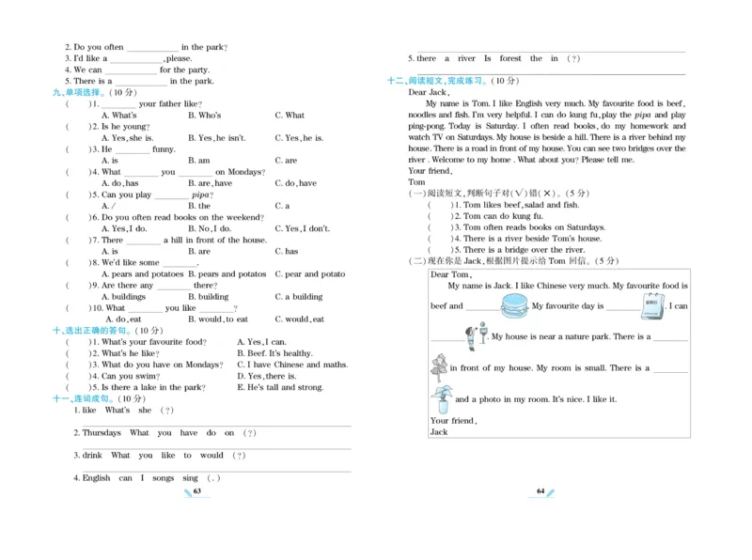Select option 'B. Who's' in question 1
Viewport: 752px width, 560px height.
204,116
